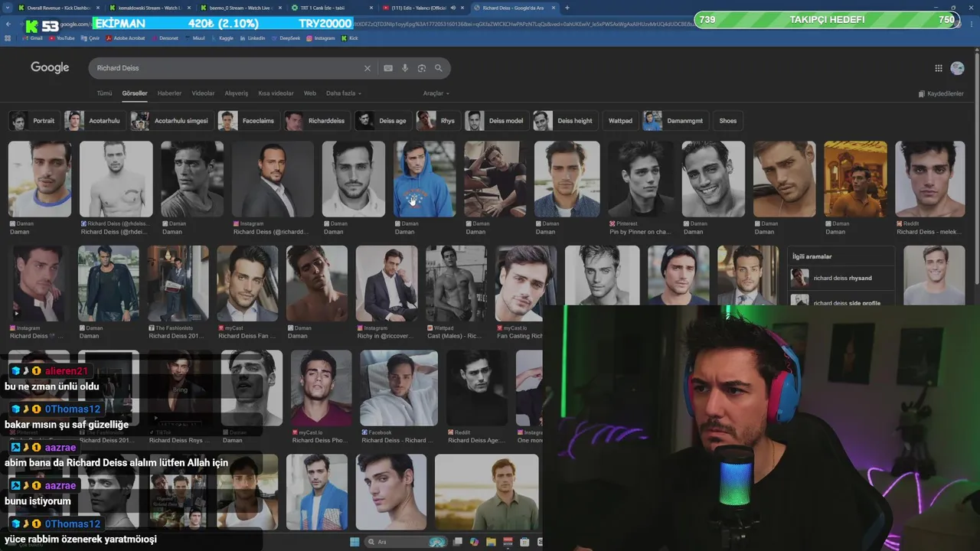The height and width of the screenshot is (551, 980).
Task: Start voice search with microphone icon
Action: point(405,68)
